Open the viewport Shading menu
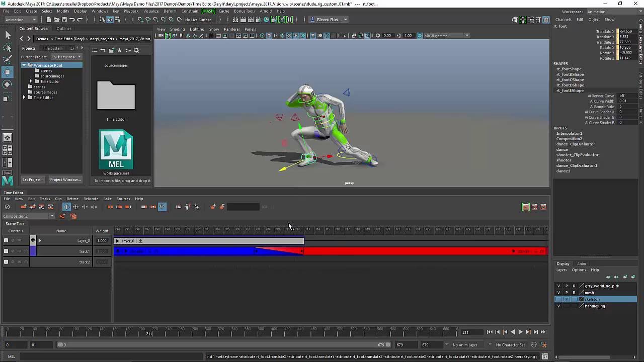The width and height of the screenshot is (644, 362). click(x=177, y=29)
